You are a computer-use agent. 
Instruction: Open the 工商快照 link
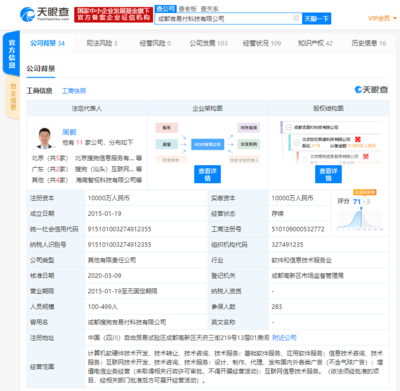74,91
